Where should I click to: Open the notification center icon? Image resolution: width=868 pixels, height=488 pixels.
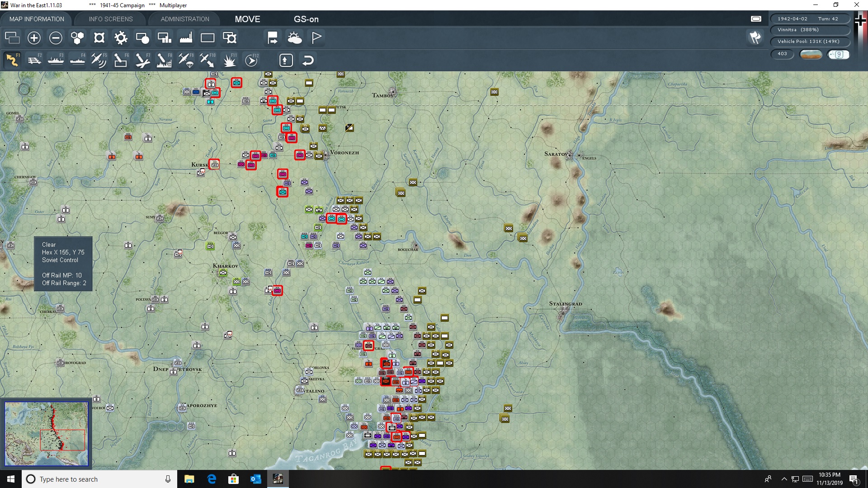click(x=854, y=479)
